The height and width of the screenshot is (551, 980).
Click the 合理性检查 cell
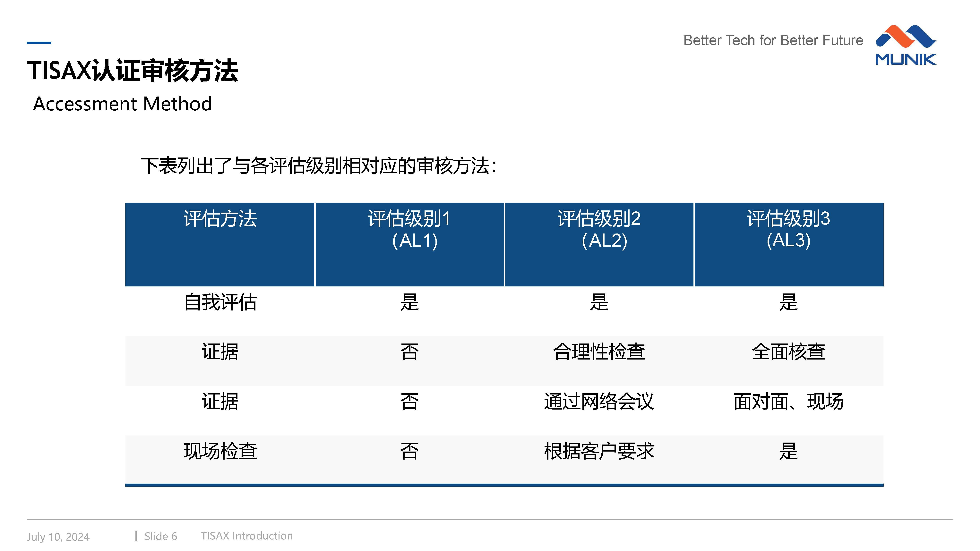[x=599, y=352]
